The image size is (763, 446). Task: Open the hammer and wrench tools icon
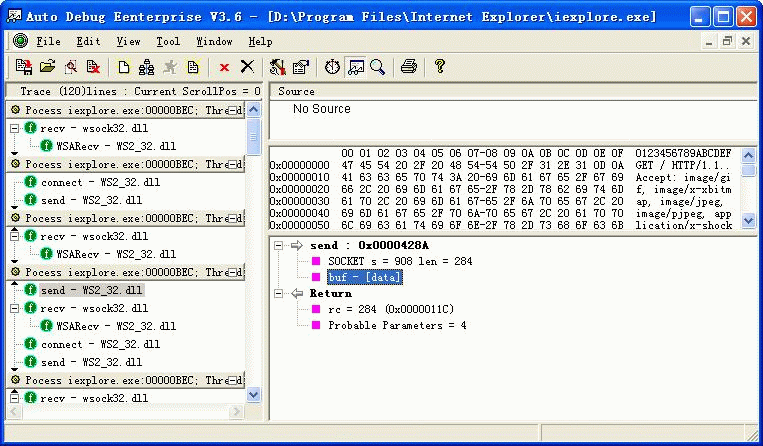[278, 67]
